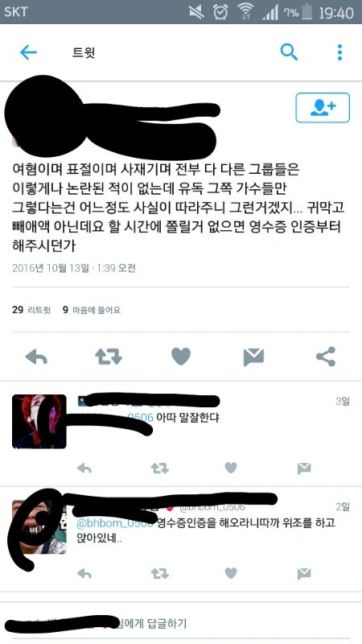
Task: Like the main tweet with heart
Action: point(181,357)
